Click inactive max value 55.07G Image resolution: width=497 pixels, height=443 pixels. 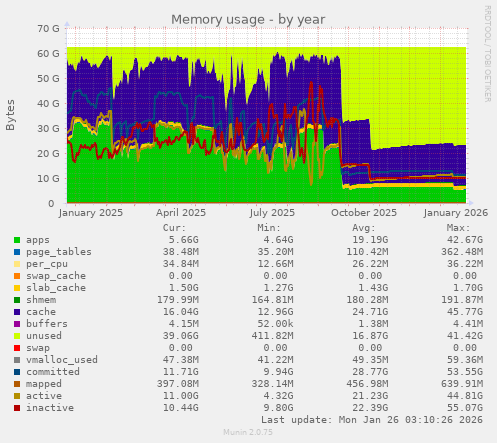coord(465,408)
